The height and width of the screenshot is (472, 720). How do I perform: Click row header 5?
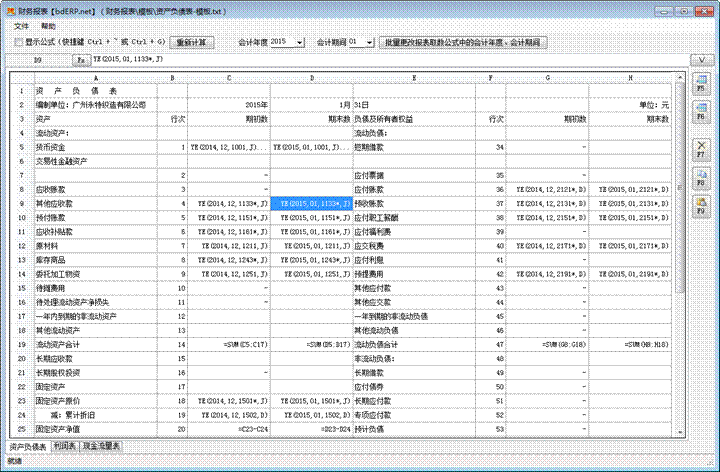point(22,147)
